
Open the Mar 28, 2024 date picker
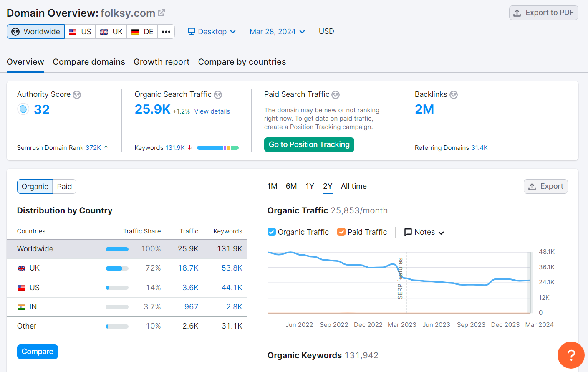(x=277, y=31)
